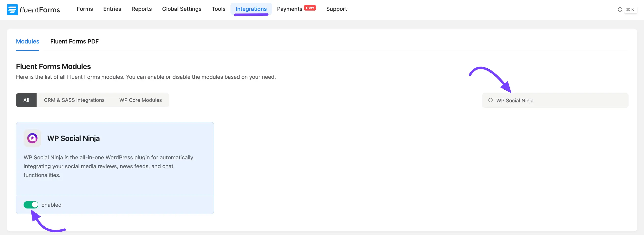Image resolution: width=644 pixels, height=235 pixels.
Task: Switch to the Fluent Forms PDF tab
Action: tap(74, 41)
